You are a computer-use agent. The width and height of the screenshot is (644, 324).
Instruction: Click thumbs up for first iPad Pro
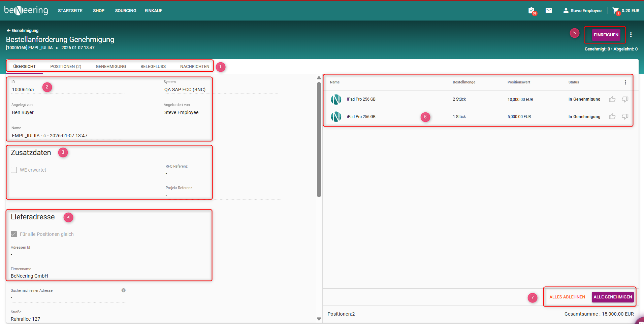[x=612, y=99]
